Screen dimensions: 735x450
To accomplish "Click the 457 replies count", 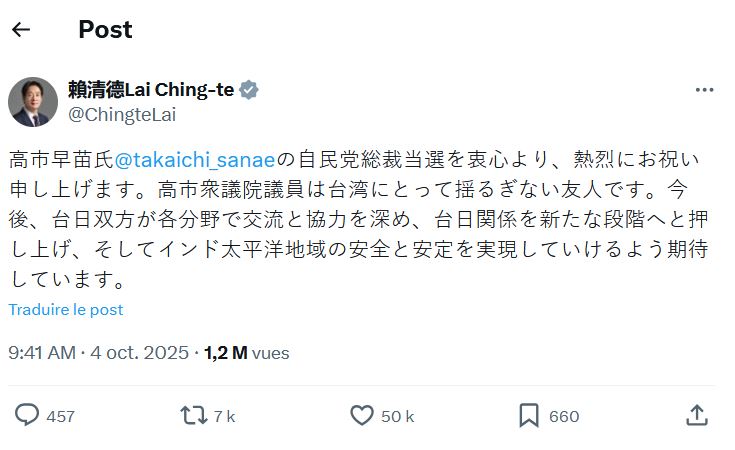I will click(x=60, y=416).
